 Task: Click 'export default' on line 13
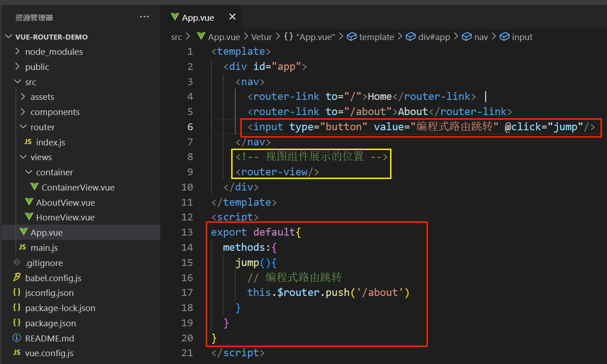pyautogui.click(x=253, y=232)
